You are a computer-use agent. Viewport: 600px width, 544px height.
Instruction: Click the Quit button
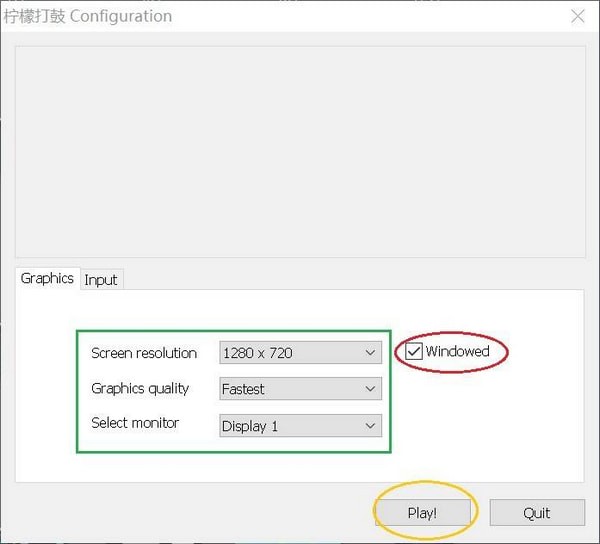tap(537, 513)
